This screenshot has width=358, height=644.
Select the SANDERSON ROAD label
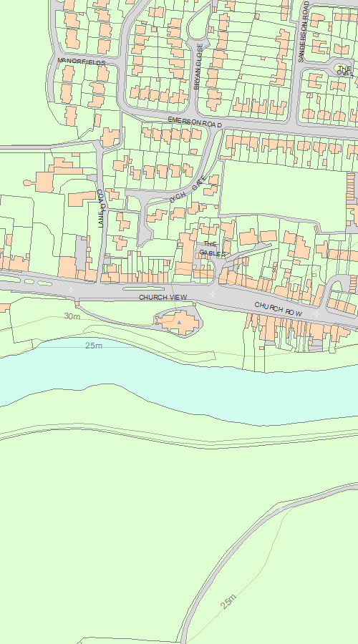[x=304, y=31]
